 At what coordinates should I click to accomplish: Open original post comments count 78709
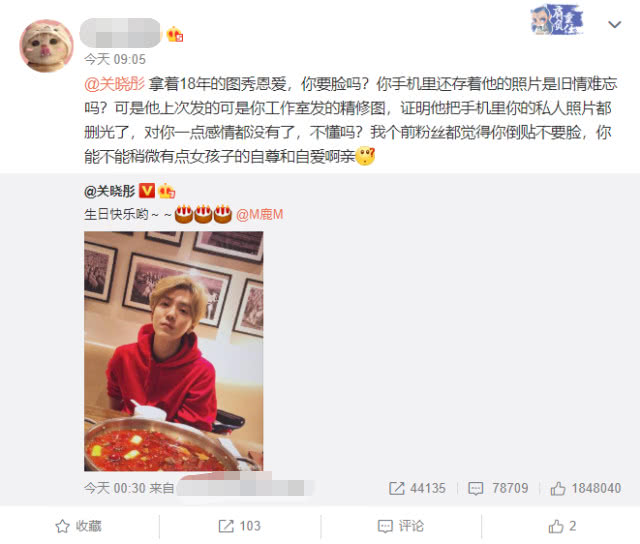click(498, 488)
